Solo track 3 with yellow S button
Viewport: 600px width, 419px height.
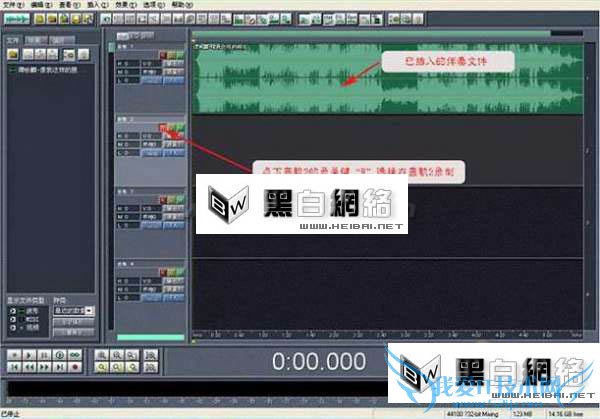[x=171, y=200]
